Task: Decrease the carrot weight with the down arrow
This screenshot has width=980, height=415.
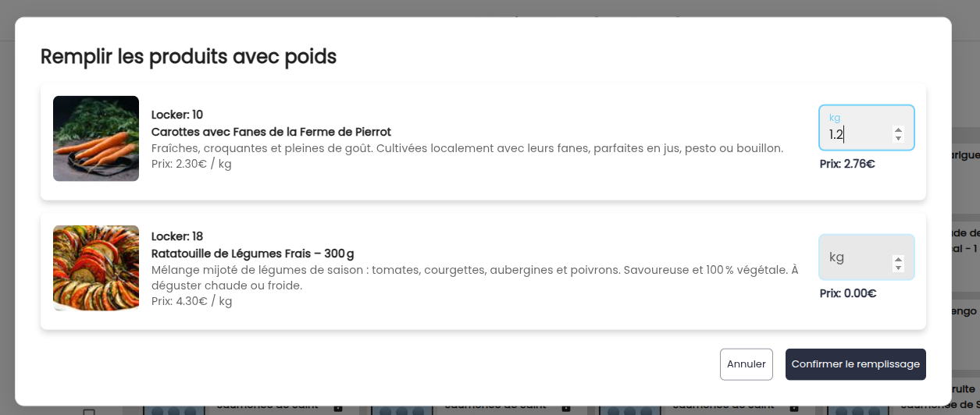Action: pos(898,139)
